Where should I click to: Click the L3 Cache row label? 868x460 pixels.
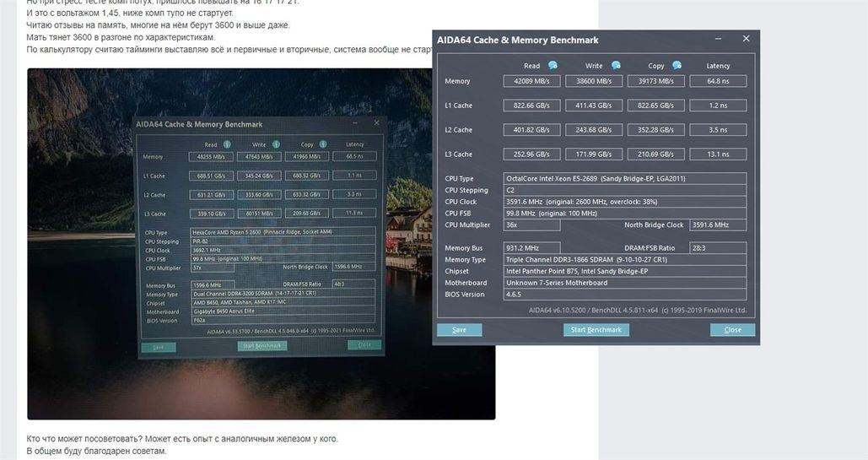click(x=458, y=154)
